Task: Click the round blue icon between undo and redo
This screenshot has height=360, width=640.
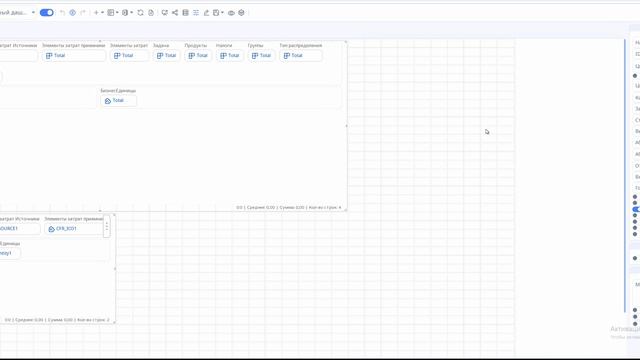Action: point(72,13)
